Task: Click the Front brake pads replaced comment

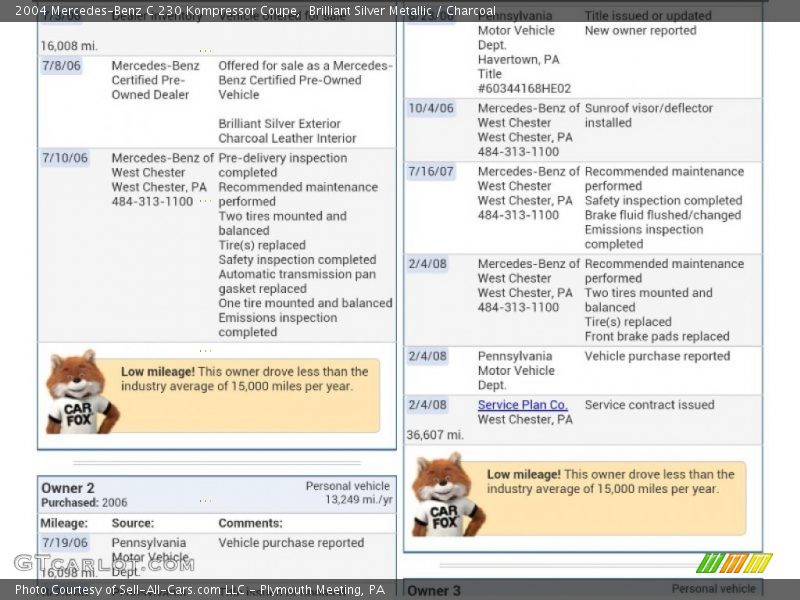Action: pyautogui.click(x=657, y=337)
